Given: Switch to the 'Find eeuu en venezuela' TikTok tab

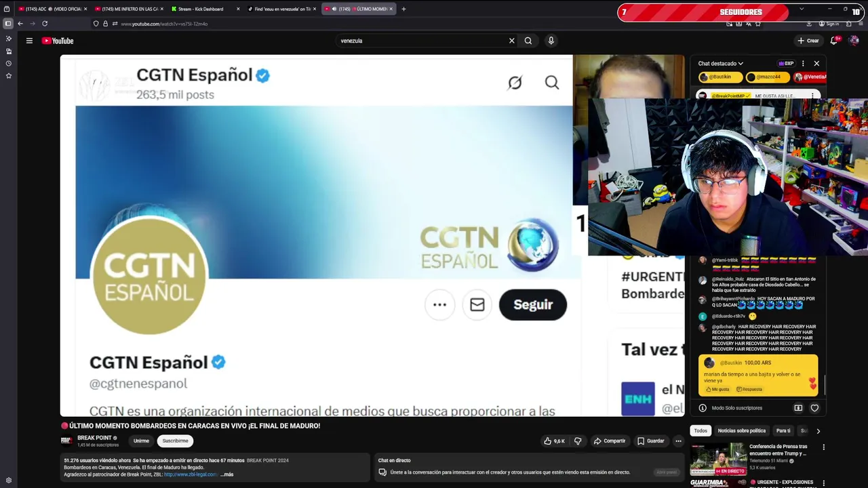Looking at the screenshot, I should pyautogui.click(x=283, y=9).
